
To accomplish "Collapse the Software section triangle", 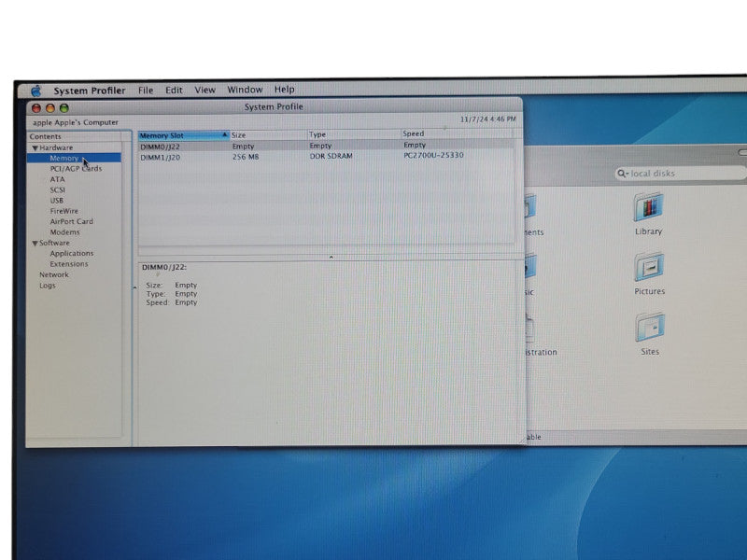I will [x=35, y=244].
